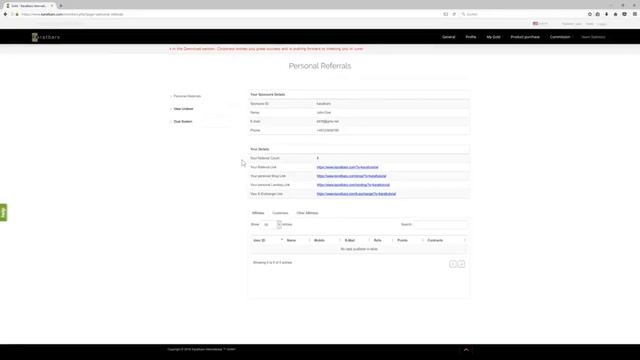Open the K-Exchange Link URL

(356, 194)
